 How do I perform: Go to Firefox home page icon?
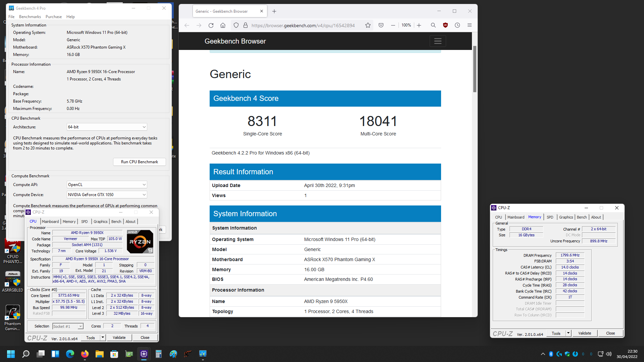(x=223, y=25)
